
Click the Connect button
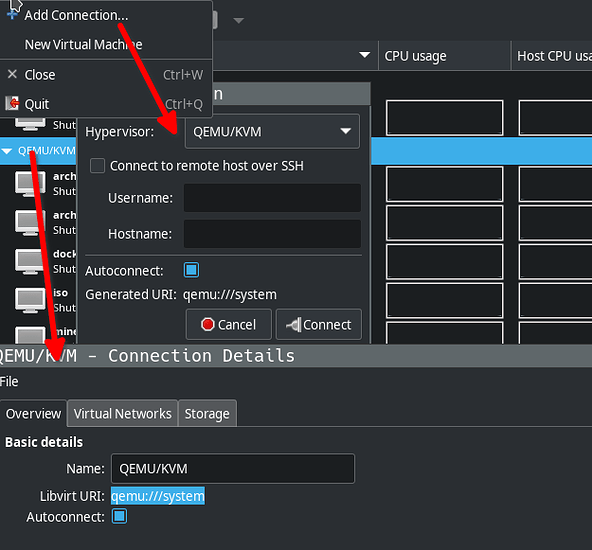(x=319, y=325)
